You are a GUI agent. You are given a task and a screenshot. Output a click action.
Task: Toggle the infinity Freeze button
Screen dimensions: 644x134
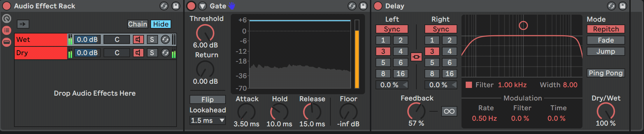click(x=449, y=111)
